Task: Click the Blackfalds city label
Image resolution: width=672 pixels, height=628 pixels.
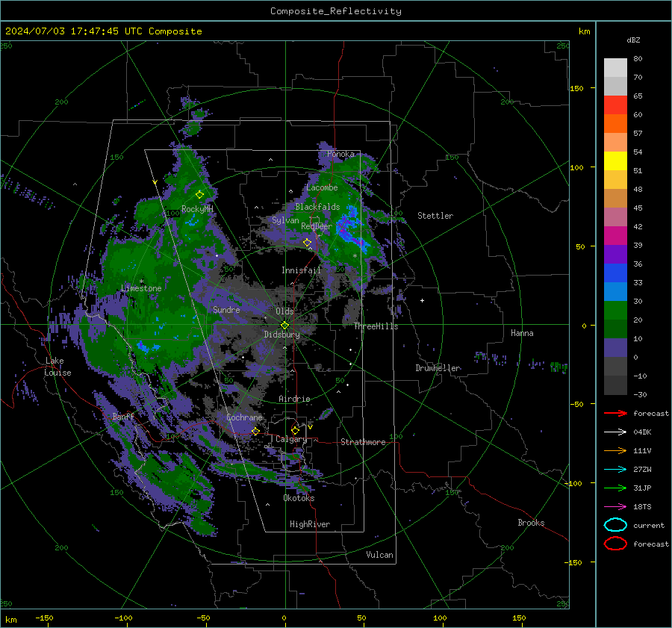Action: 317,207
